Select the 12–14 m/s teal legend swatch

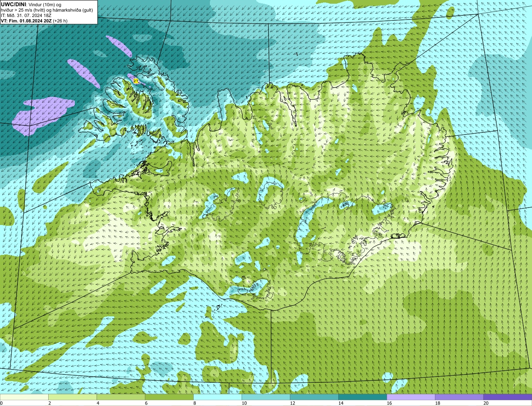314,397
